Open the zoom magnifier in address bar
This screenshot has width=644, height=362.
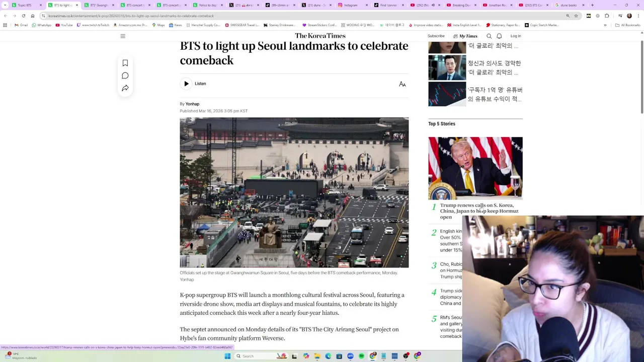pos(568,16)
